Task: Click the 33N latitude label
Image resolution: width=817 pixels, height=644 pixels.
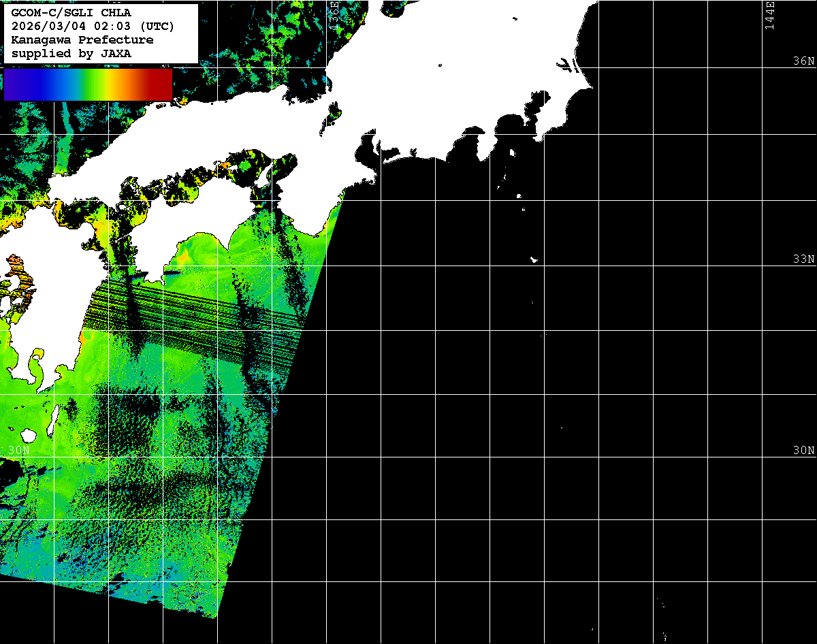Action: pyautogui.click(x=803, y=259)
